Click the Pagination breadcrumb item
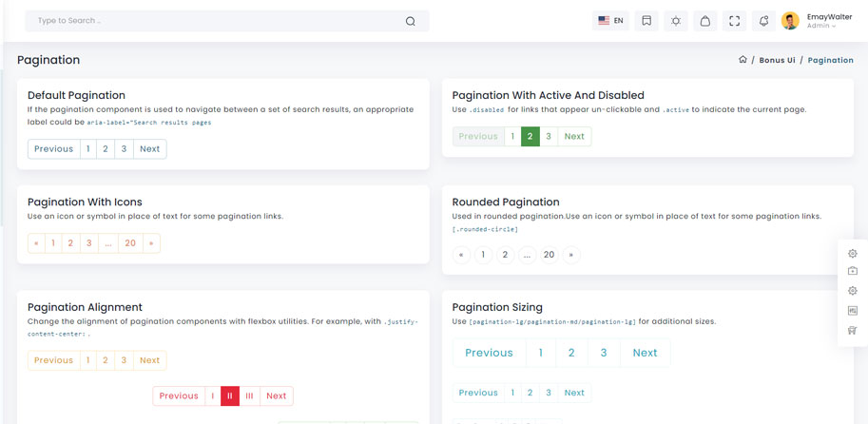868x424 pixels. [x=830, y=60]
